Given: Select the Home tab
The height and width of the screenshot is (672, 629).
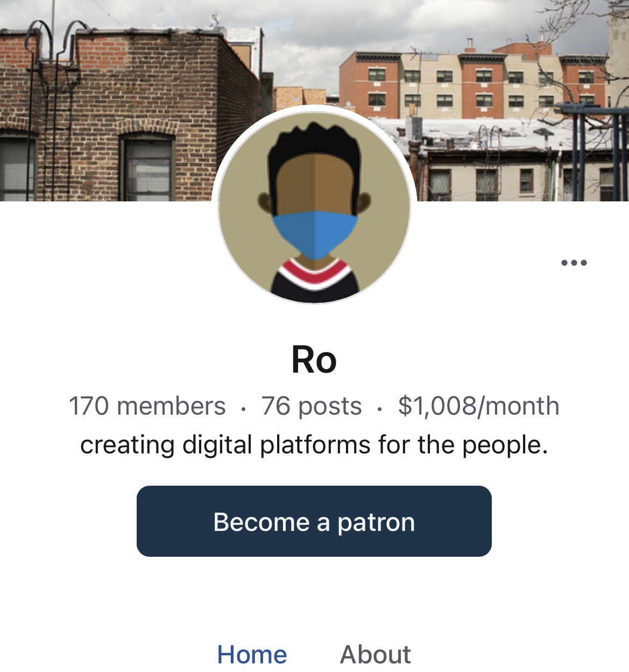Looking at the screenshot, I should (x=252, y=655).
